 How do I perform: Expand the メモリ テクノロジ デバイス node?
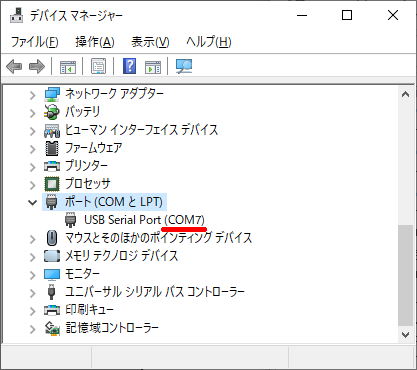click(33, 257)
